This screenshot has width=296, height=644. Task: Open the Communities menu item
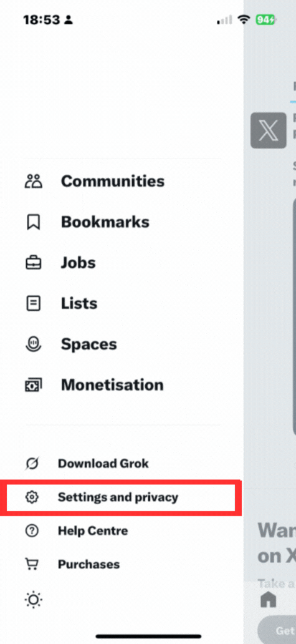pos(113,181)
